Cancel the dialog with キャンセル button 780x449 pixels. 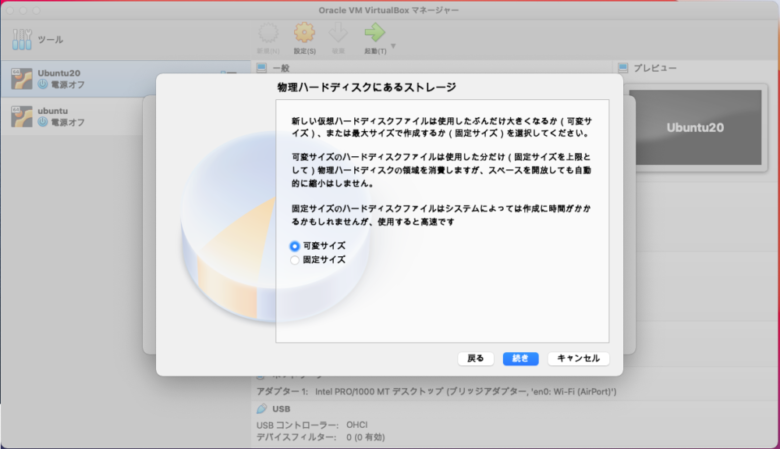(x=578, y=359)
